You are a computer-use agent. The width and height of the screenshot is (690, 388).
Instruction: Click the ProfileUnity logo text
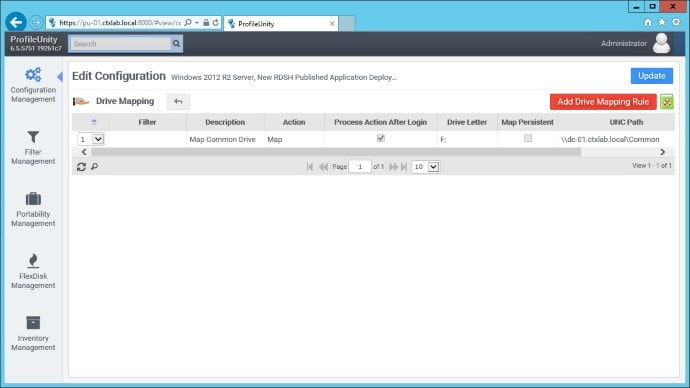[x=34, y=39]
